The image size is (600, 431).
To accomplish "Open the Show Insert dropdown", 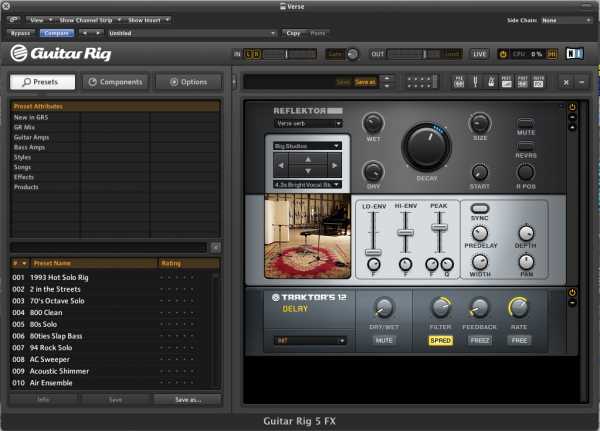I will [148, 20].
